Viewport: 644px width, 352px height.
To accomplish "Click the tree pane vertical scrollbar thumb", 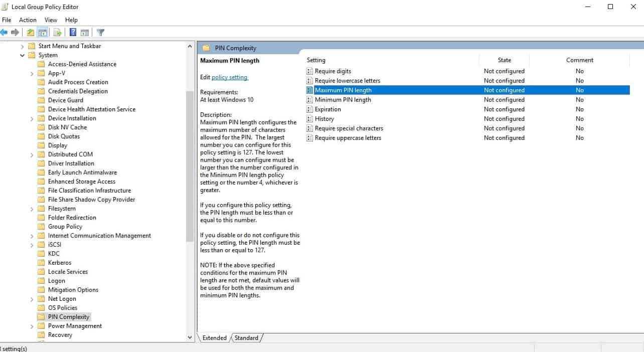I will [190, 166].
